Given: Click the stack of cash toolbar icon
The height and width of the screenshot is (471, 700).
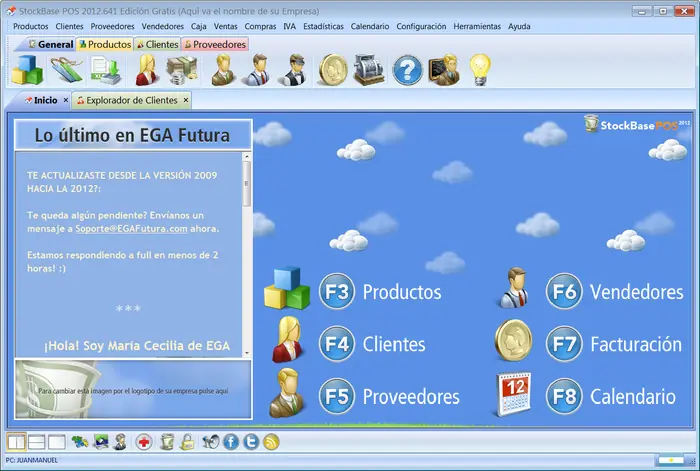Looking at the screenshot, I should (x=182, y=70).
